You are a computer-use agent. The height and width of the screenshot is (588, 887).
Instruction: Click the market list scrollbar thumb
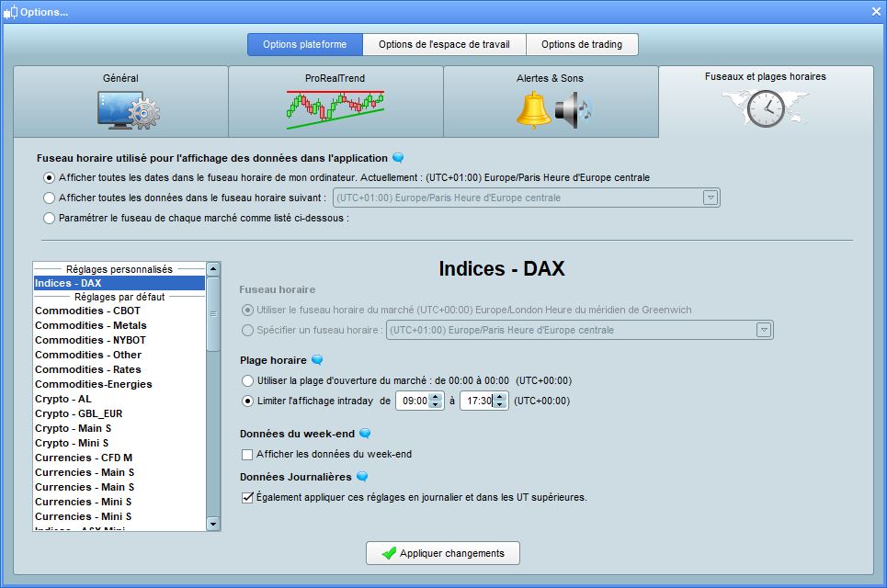coord(213,314)
